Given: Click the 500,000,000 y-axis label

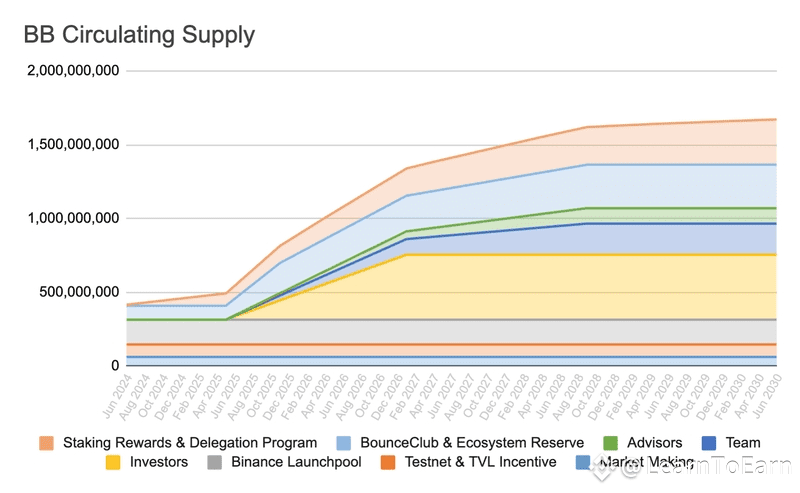Looking at the screenshot, I should [79, 292].
